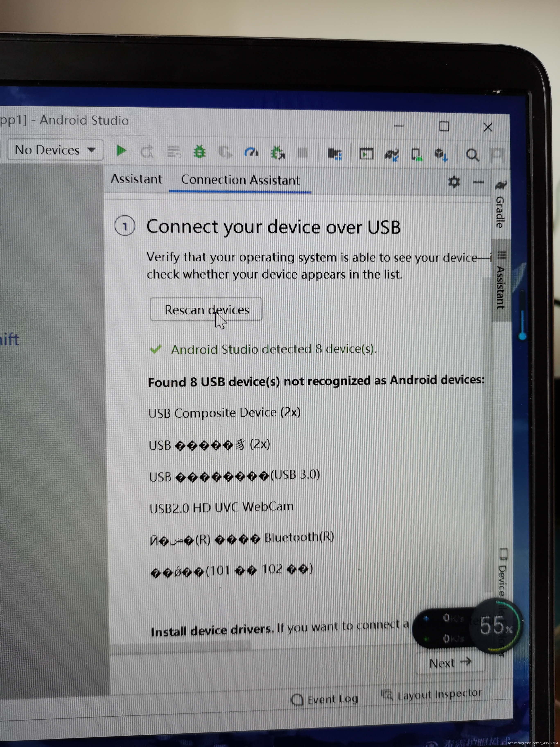Image resolution: width=560 pixels, height=747 pixels.
Task: Click the Next button
Action: click(450, 663)
